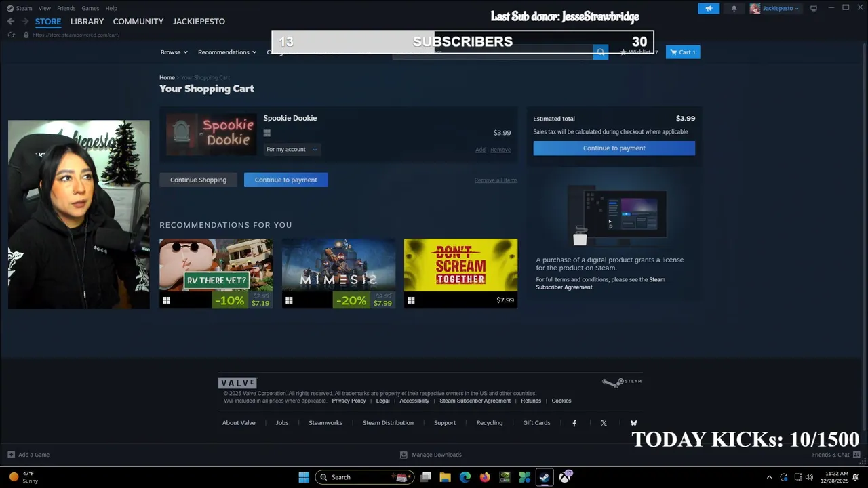Open the Refunds footer link
The image size is (868, 488).
(x=531, y=401)
